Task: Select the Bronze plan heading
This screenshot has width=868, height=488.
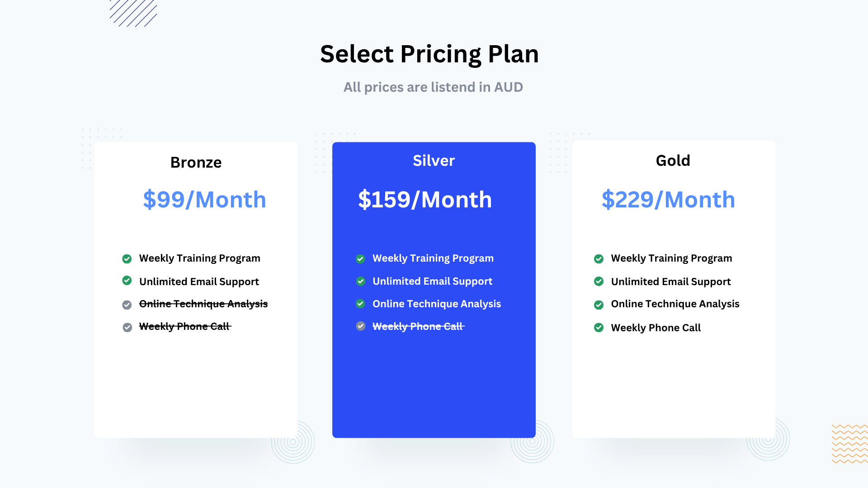Action: pyautogui.click(x=196, y=162)
